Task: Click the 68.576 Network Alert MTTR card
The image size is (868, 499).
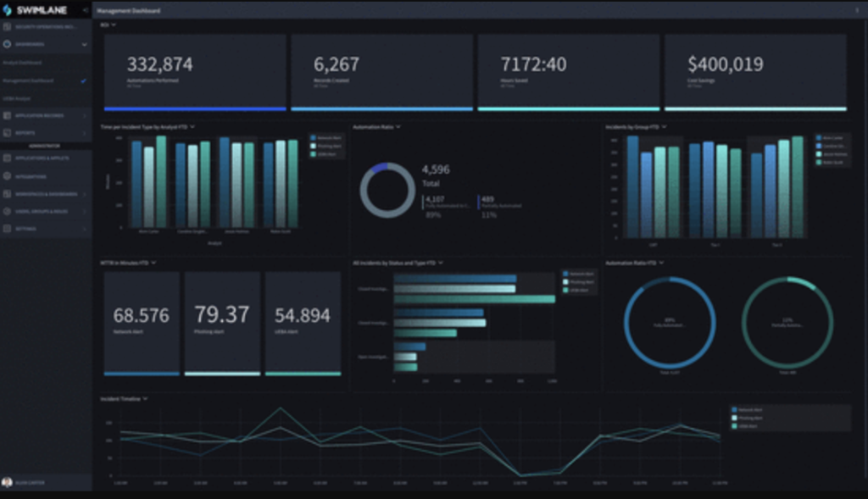Action: (142, 324)
